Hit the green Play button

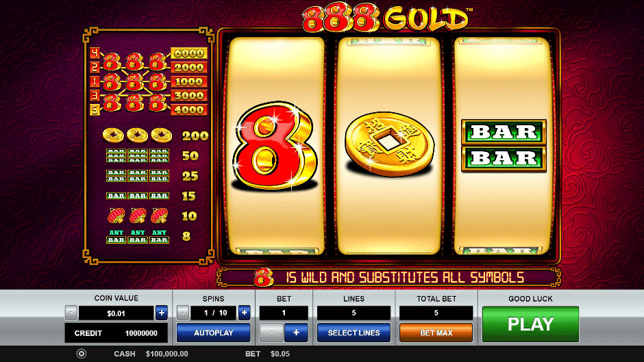coord(531,324)
